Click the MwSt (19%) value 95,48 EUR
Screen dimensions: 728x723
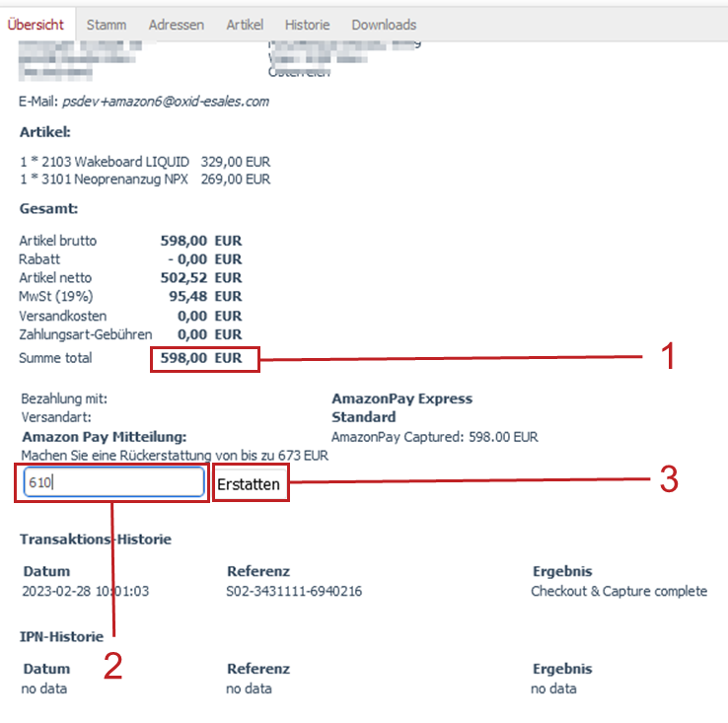coord(201,296)
